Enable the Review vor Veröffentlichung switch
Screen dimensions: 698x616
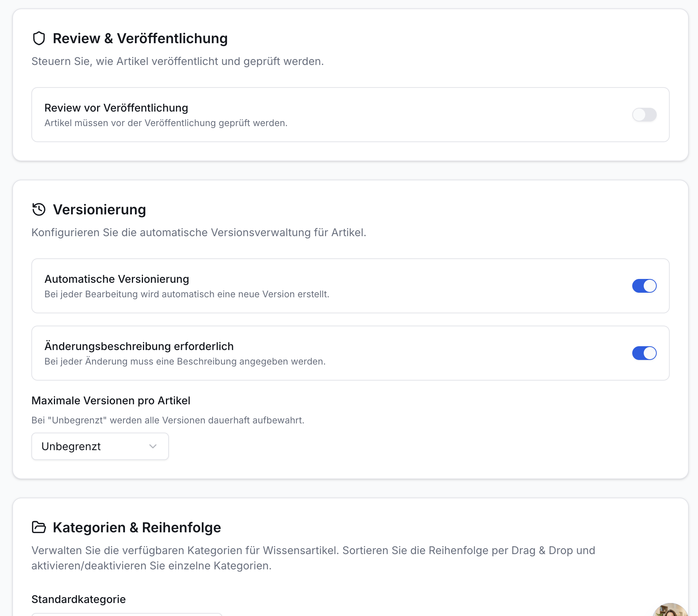[x=644, y=115]
